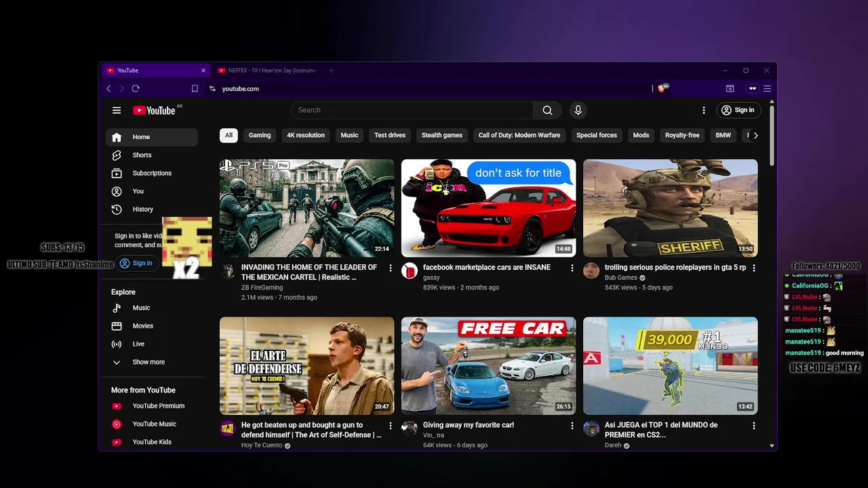
Task: Open ZB FireGaming channel avatar
Action: (x=228, y=271)
